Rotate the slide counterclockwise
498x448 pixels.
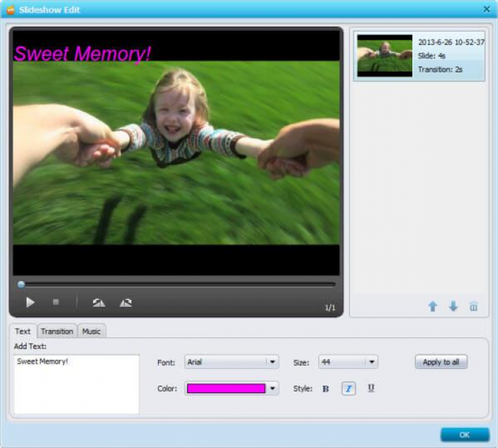99,303
